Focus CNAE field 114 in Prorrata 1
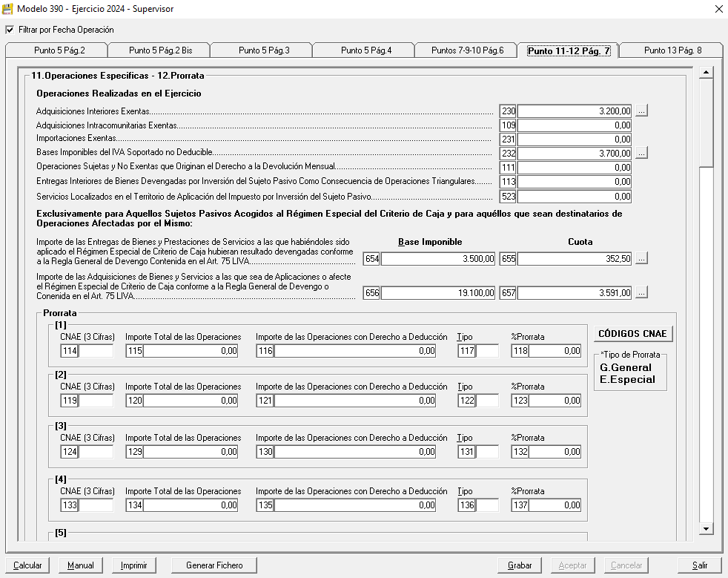 (x=96, y=351)
